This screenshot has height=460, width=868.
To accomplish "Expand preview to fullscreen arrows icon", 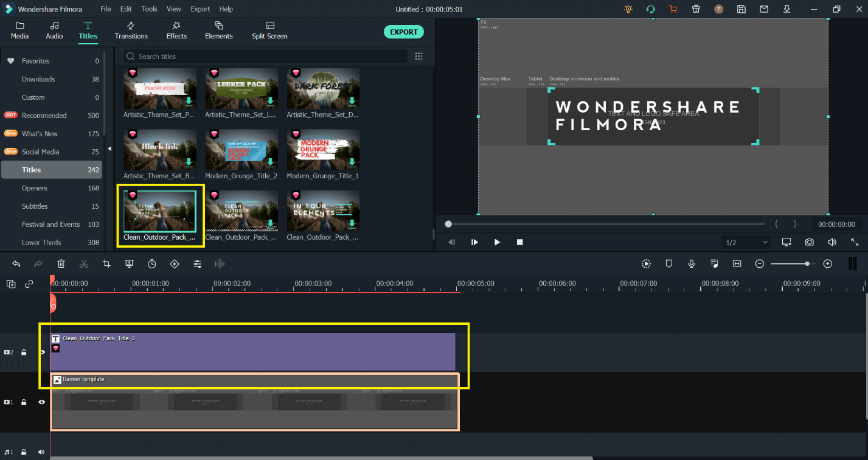I will 855,242.
